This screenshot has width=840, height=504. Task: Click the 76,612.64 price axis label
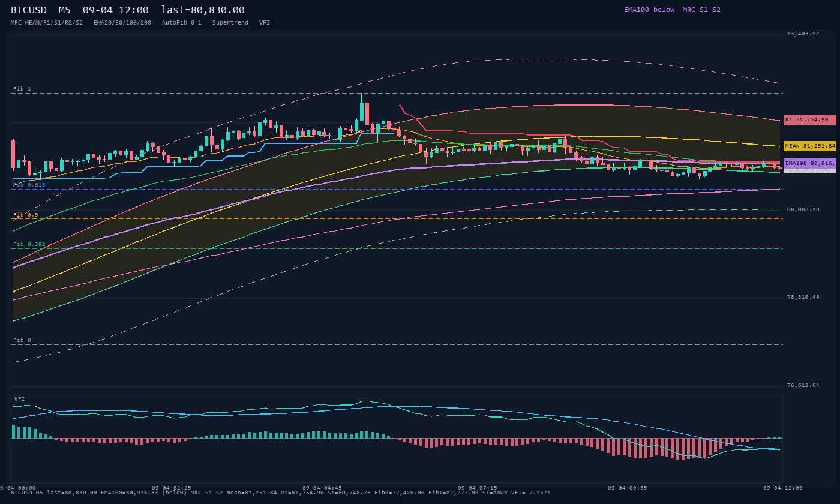803,385
